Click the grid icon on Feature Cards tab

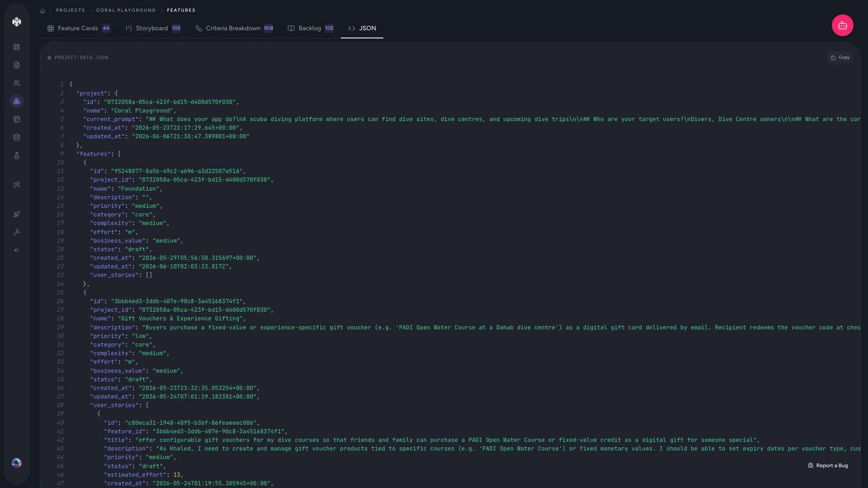(51, 28)
